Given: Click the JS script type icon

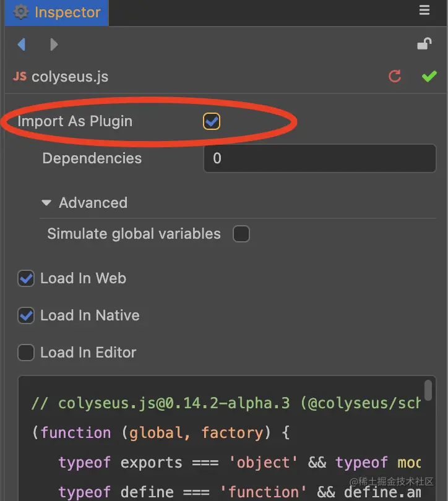Looking at the screenshot, I should click(x=19, y=77).
